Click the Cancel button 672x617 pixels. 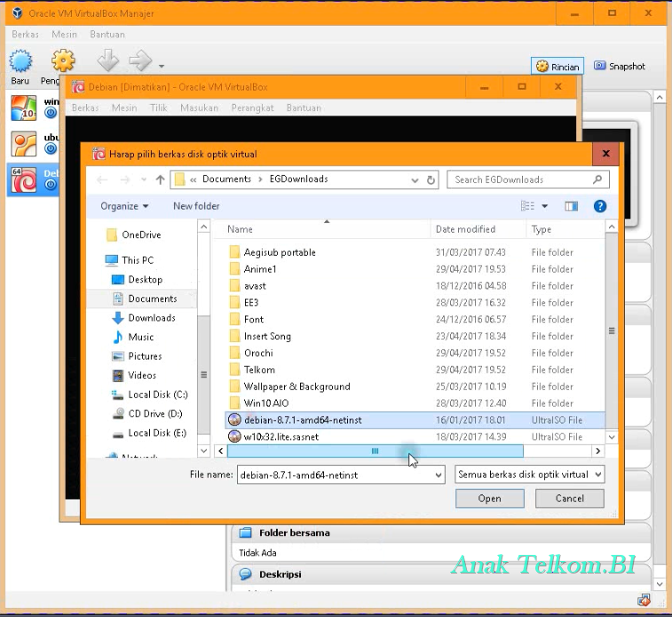[570, 498]
